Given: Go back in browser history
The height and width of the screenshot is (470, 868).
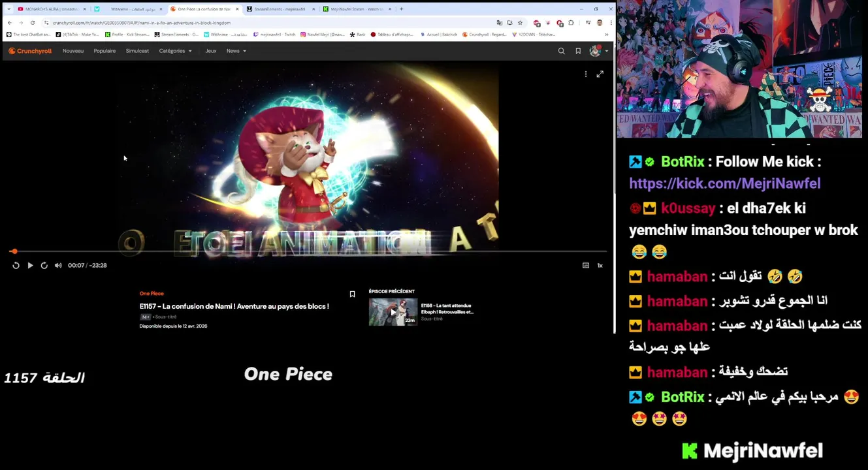Looking at the screenshot, I should click(9, 23).
